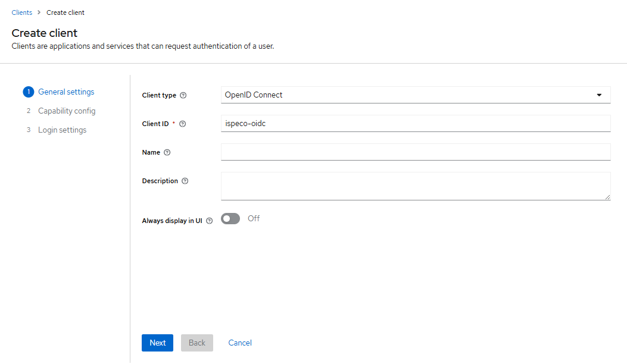The image size is (627, 364).
Task: Select step circle 1 for General settings
Action: (x=28, y=92)
